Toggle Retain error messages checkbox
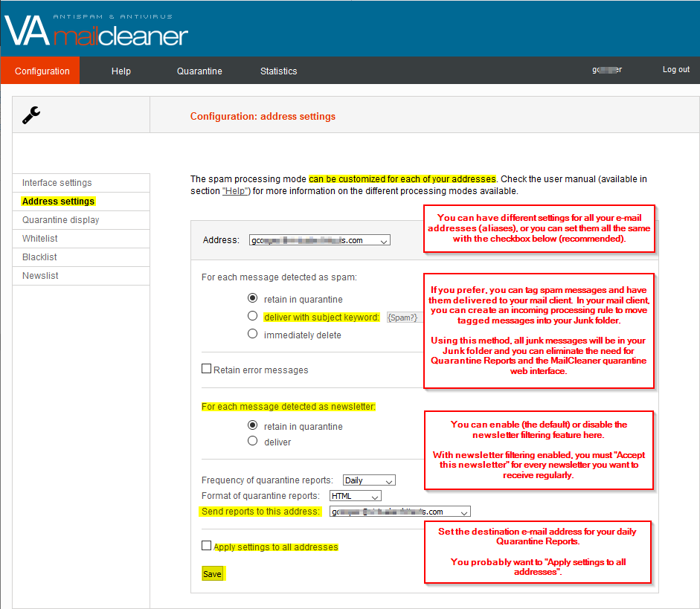Image resolution: width=700 pixels, height=609 pixels. click(206, 369)
